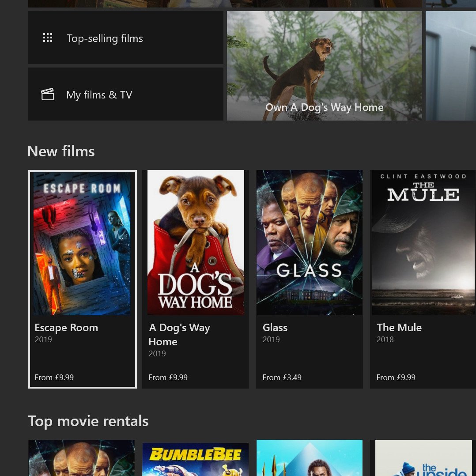
Task: Click the Glass title under its poster
Action: (275, 328)
